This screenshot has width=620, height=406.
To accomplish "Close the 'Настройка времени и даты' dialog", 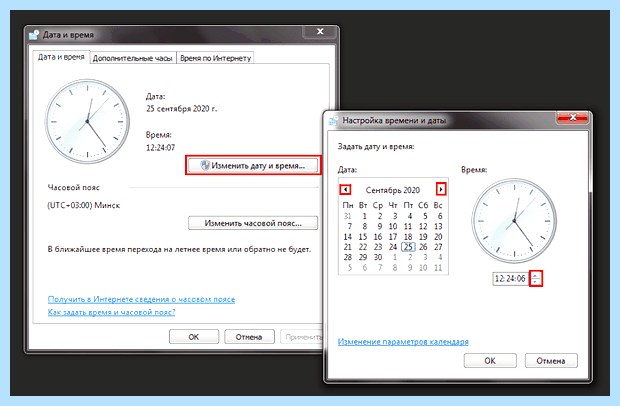I will point(573,117).
